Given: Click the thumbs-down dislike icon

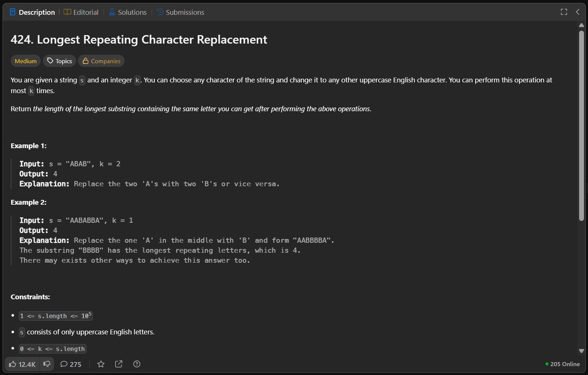Looking at the screenshot, I should pyautogui.click(x=46, y=364).
